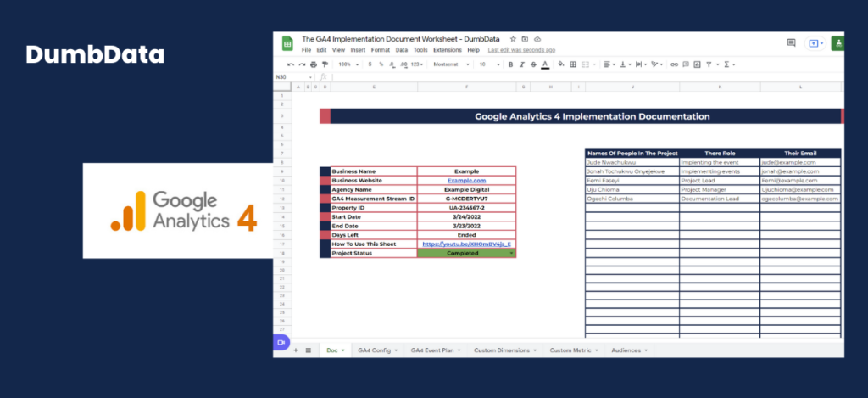Create a filter with the funnel icon
Viewport: 868px width, 398px height.
(x=709, y=64)
